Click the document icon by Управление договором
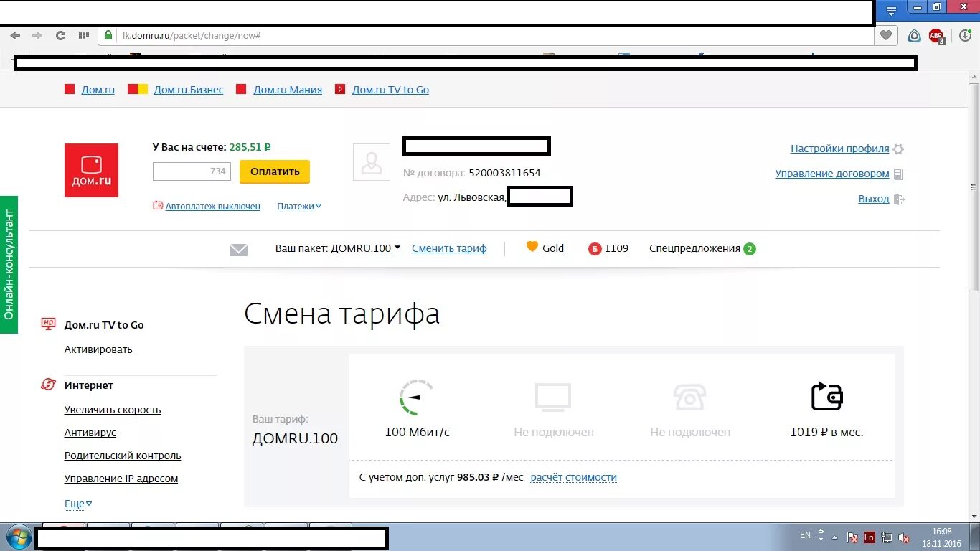Image resolution: width=980 pixels, height=551 pixels. 898,174
